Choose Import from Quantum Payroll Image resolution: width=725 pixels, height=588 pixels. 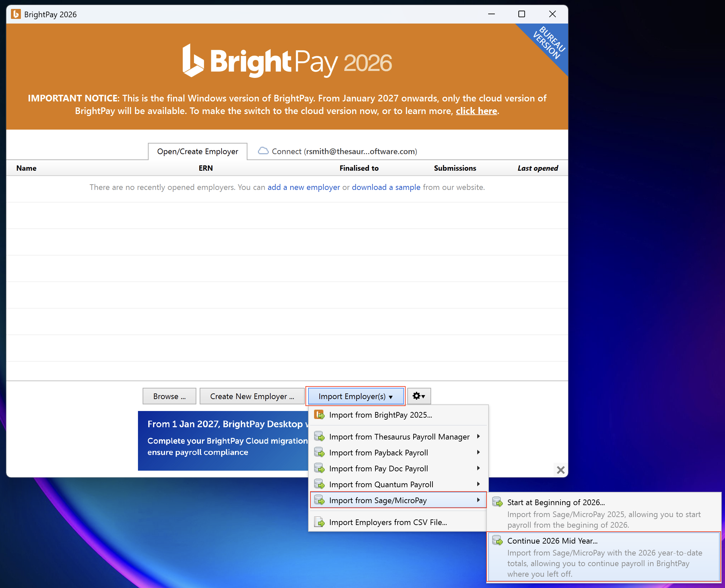(x=398, y=484)
